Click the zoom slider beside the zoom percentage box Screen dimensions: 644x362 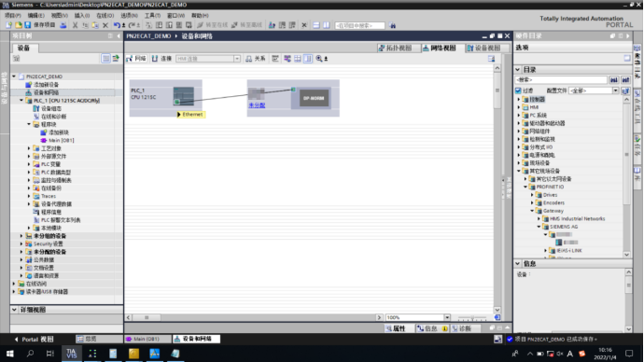472,317
